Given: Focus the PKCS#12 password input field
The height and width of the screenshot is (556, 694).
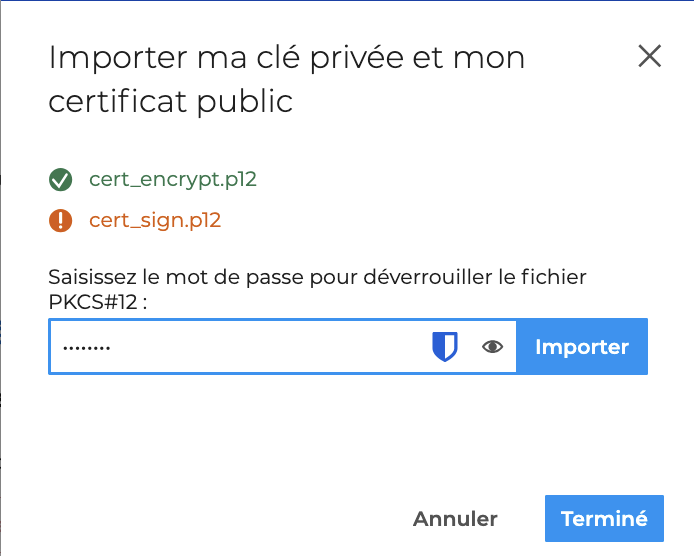Looking at the screenshot, I should [x=250, y=347].
